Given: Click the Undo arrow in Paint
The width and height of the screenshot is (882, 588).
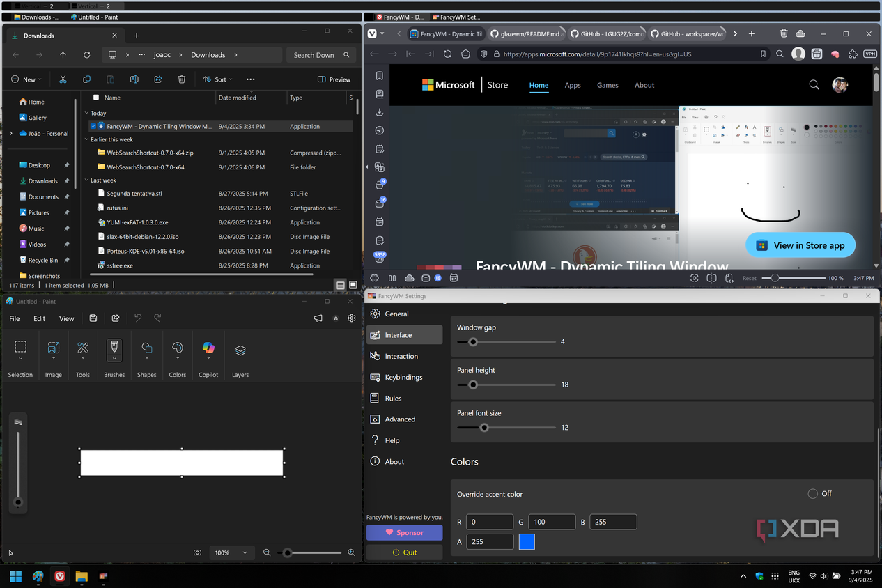Looking at the screenshot, I should pyautogui.click(x=138, y=318).
